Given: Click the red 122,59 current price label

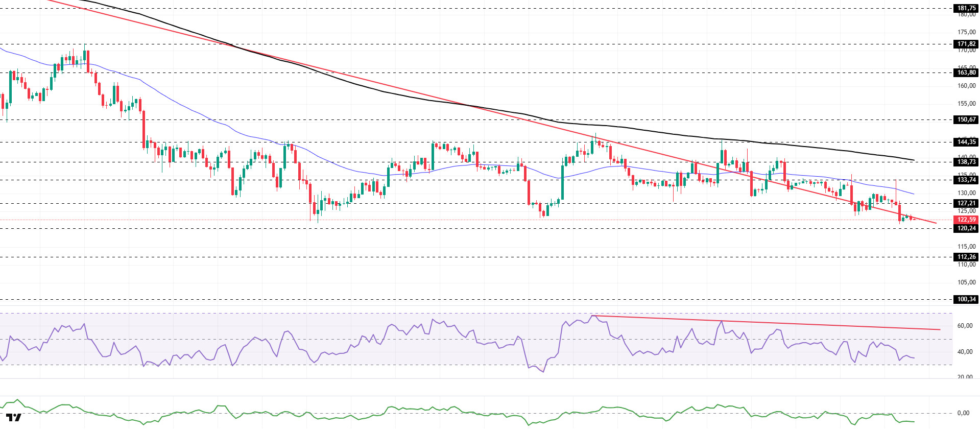Looking at the screenshot, I should pos(966,220).
